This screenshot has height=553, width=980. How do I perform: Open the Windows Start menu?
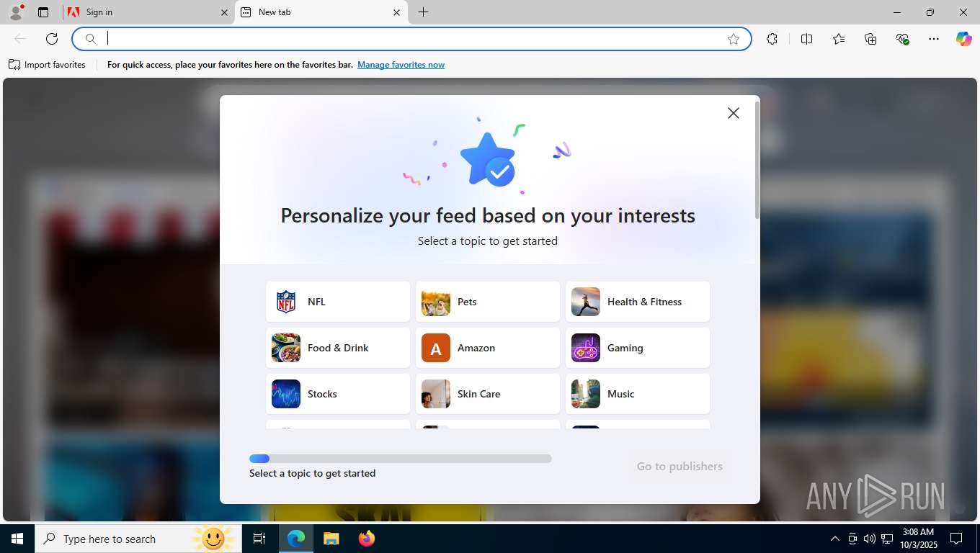(x=17, y=539)
